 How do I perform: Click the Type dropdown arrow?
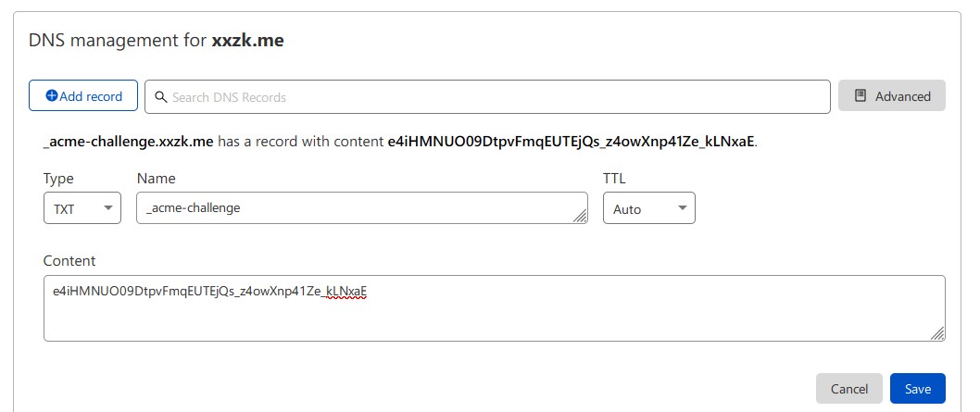pyautogui.click(x=108, y=208)
